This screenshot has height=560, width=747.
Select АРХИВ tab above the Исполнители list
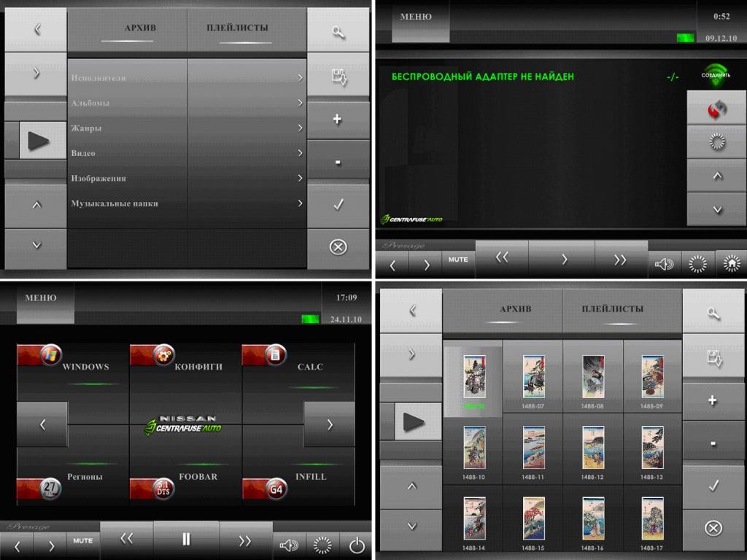coord(140,29)
